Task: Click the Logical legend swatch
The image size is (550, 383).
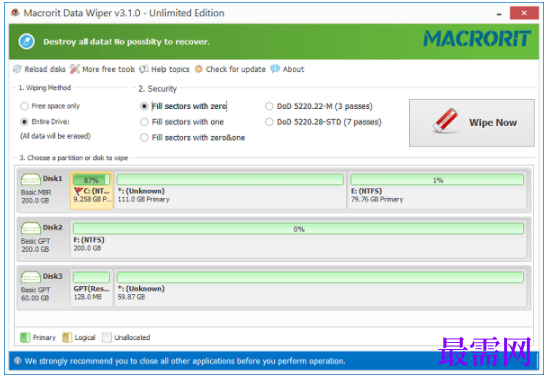Action: pos(67,337)
